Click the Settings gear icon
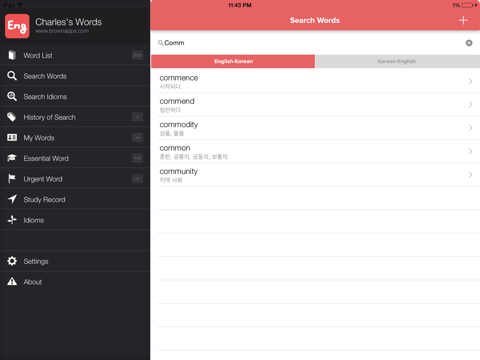The width and height of the screenshot is (480, 360). [x=12, y=261]
